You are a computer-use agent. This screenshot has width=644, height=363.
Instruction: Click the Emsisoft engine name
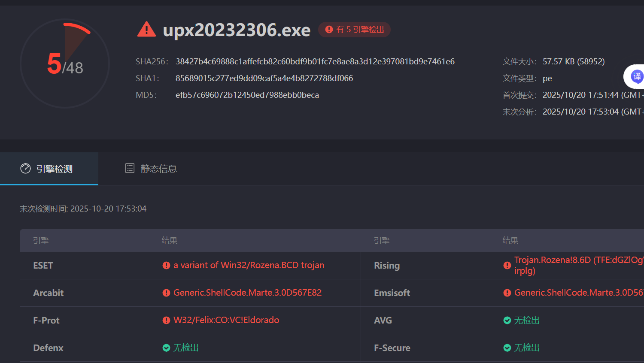coord(392,293)
